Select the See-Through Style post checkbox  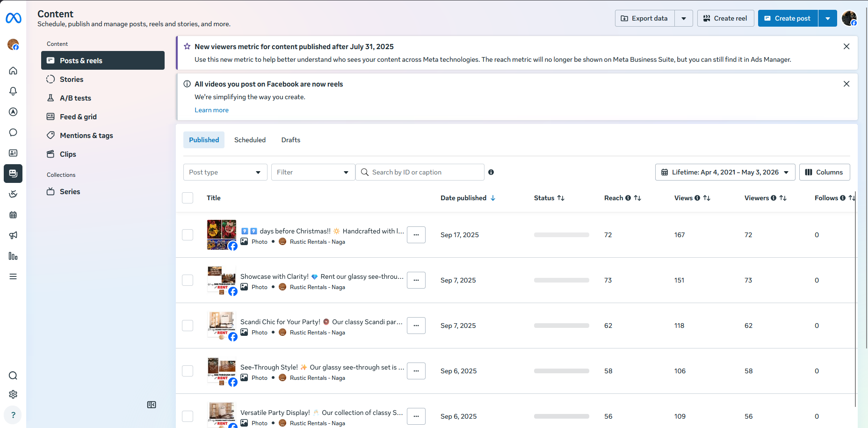(x=188, y=371)
